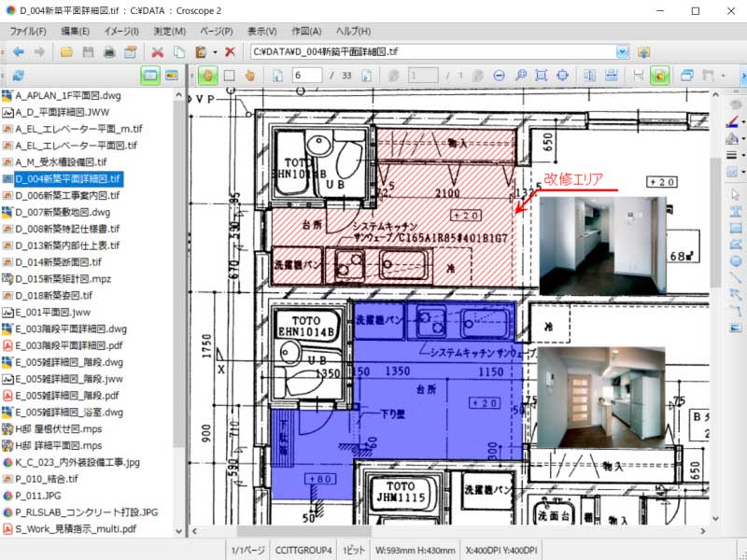This screenshot has height=560, width=747.
Task: Select the ellipse drawing tool
Action: coord(735,261)
